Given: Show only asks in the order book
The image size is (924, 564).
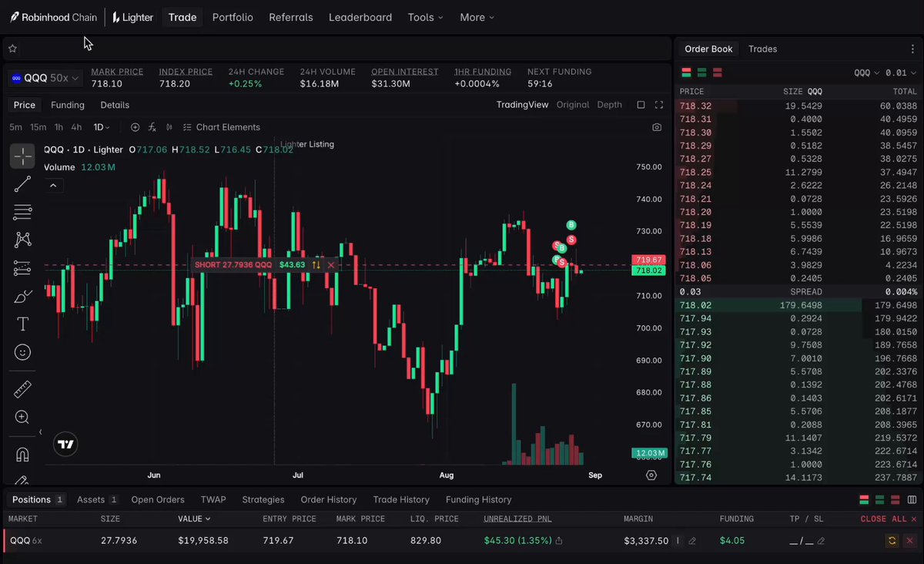Looking at the screenshot, I should tap(717, 72).
